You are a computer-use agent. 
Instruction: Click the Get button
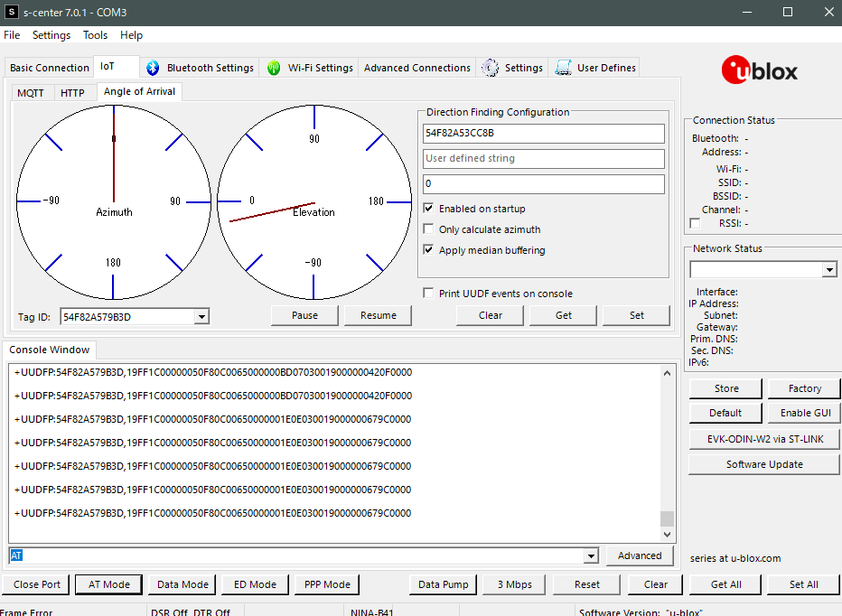point(564,315)
